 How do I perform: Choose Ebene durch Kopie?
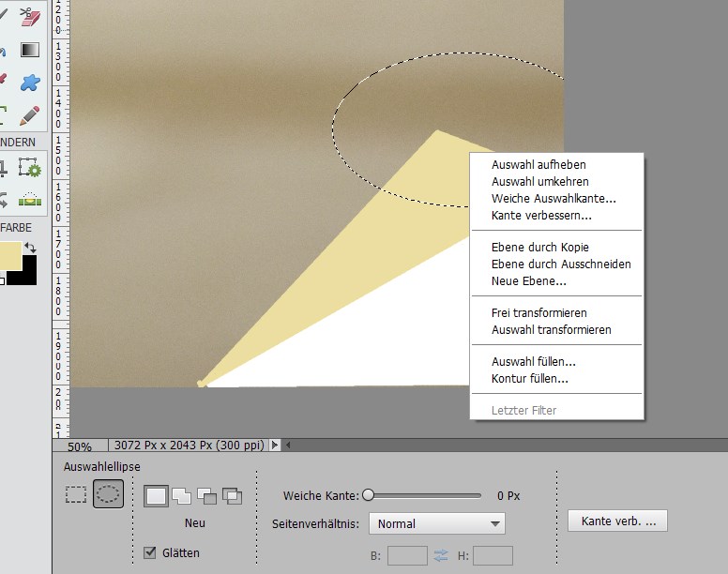click(556, 248)
